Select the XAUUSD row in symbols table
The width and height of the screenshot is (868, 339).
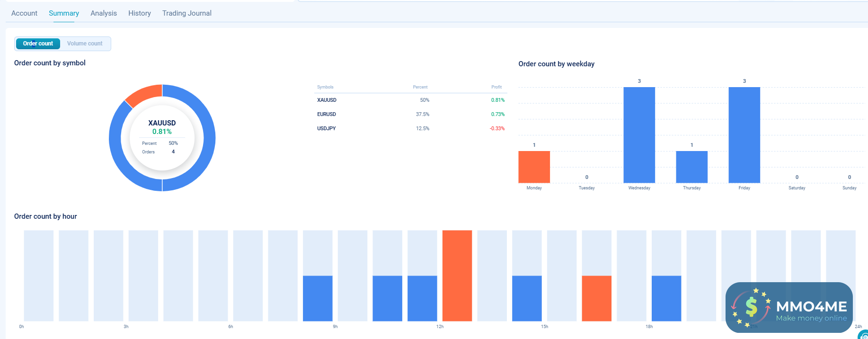[x=410, y=100]
